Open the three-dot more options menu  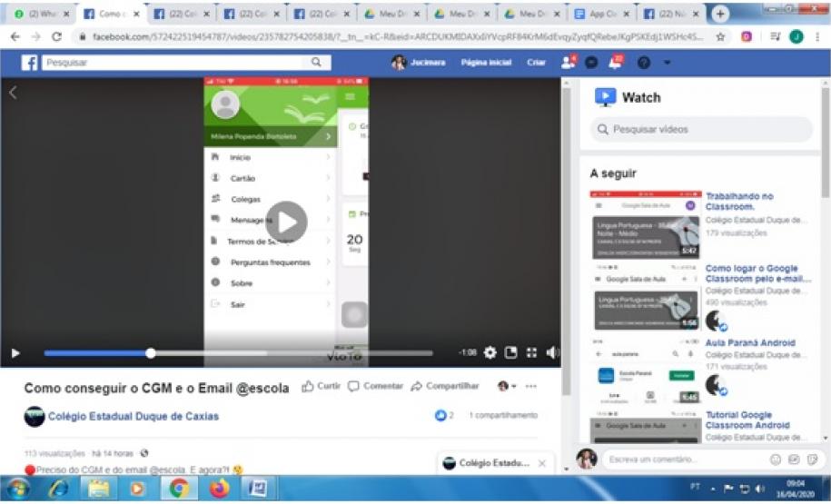coord(530,386)
